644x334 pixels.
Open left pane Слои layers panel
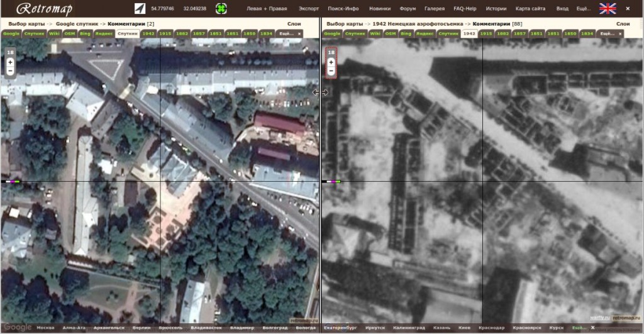294,24
